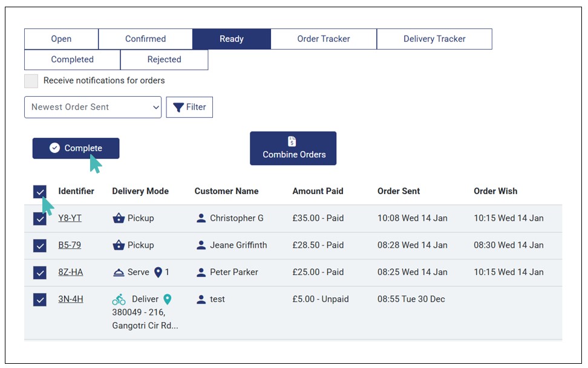The height and width of the screenshot is (368, 588).
Task: Enable Receive notifications for orders checkbox
Action: 31,81
